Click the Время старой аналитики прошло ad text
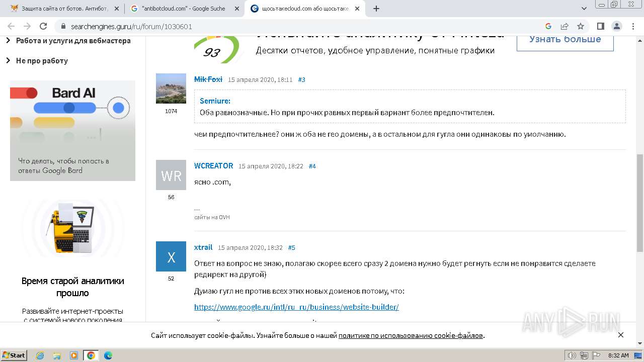 (x=72, y=287)
